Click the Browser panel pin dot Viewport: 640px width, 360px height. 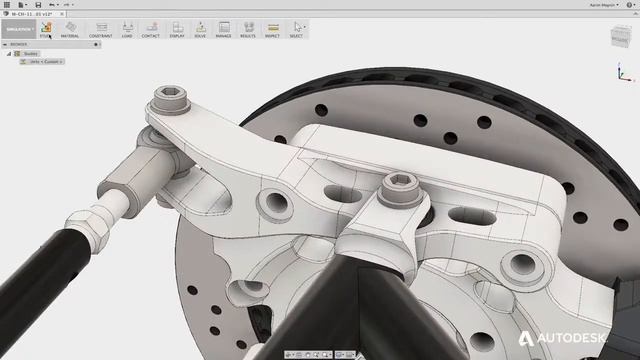click(96, 44)
